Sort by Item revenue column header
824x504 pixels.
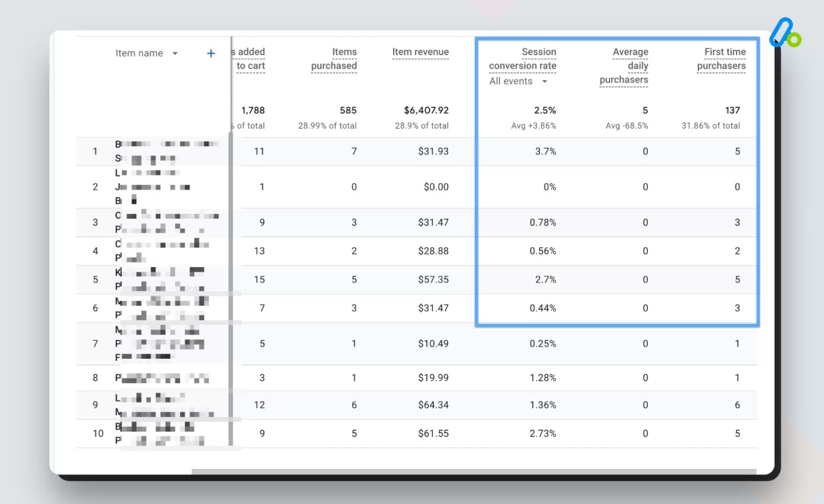(x=421, y=52)
